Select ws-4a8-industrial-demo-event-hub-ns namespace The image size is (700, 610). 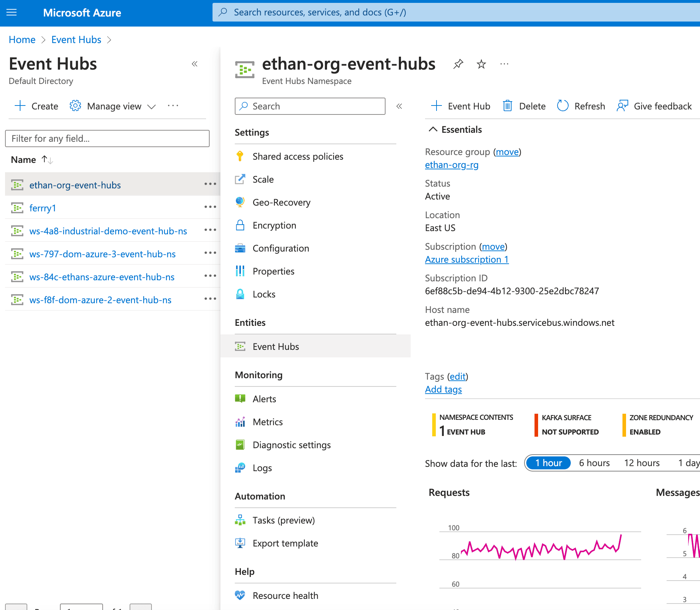click(x=108, y=231)
